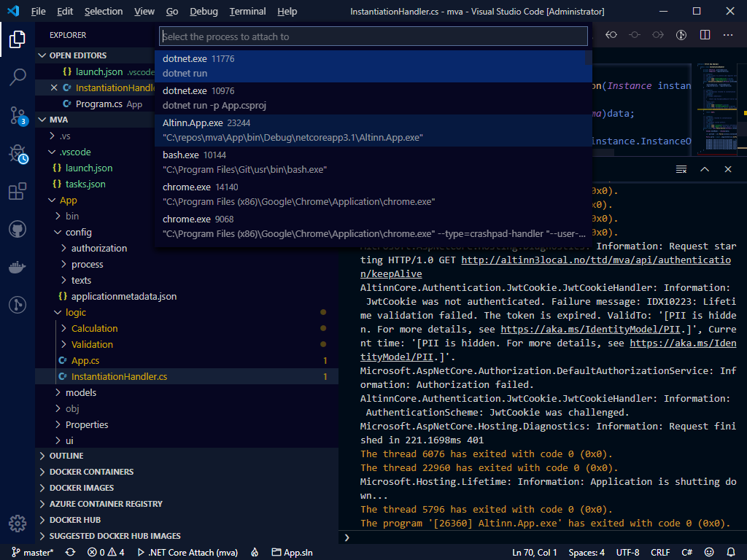The height and width of the screenshot is (560, 747).
Task: Clear the debug console output
Action: coord(681,169)
